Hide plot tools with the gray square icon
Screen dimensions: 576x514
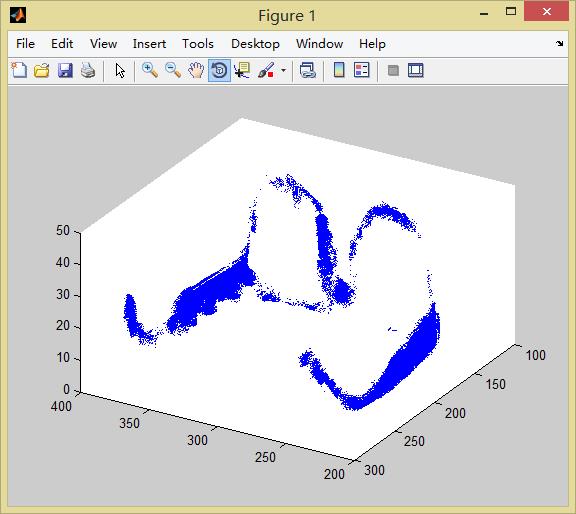[x=393, y=70]
